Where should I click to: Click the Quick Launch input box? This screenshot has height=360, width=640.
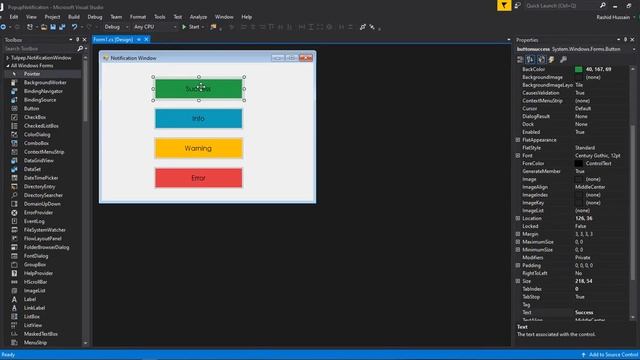coord(561,5)
